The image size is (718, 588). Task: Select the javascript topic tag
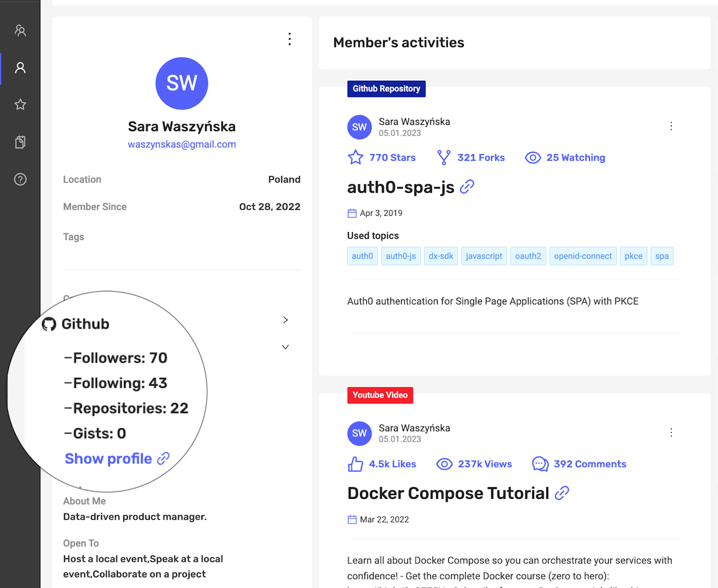click(484, 256)
